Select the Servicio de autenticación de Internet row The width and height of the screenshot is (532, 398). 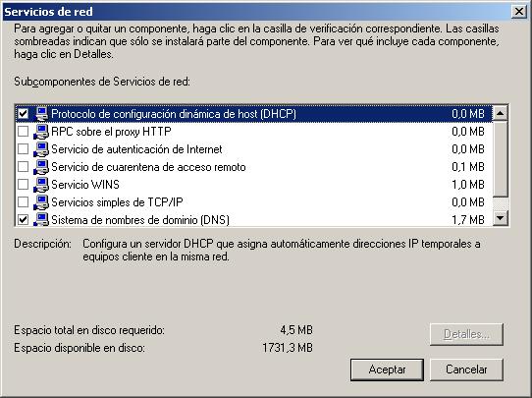[x=253, y=149]
